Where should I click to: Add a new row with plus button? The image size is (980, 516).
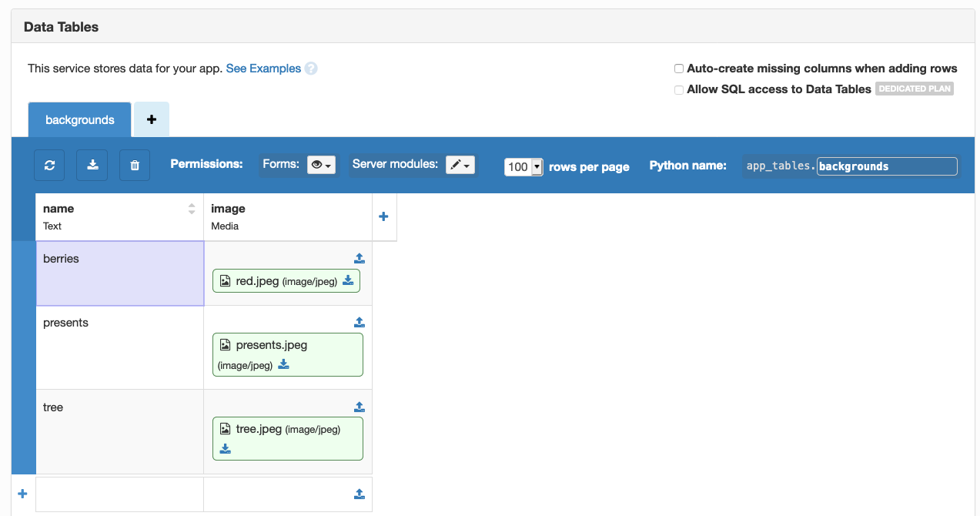point(22,494)
